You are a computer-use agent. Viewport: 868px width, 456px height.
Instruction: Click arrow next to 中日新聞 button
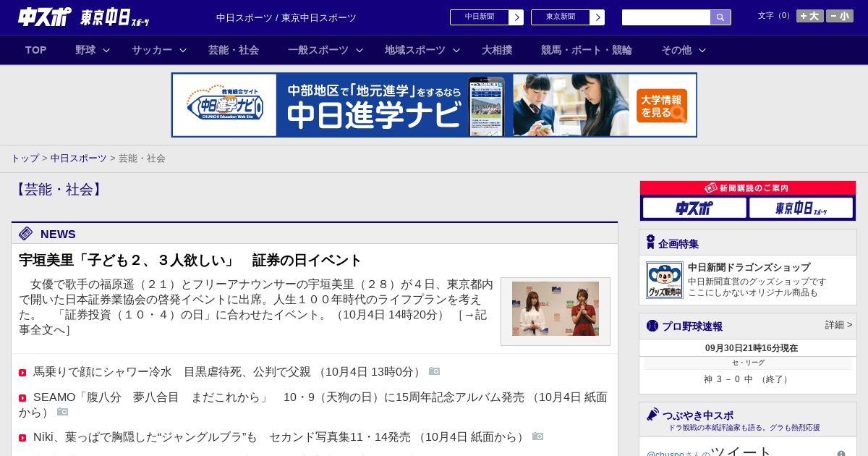coord(516,17)
